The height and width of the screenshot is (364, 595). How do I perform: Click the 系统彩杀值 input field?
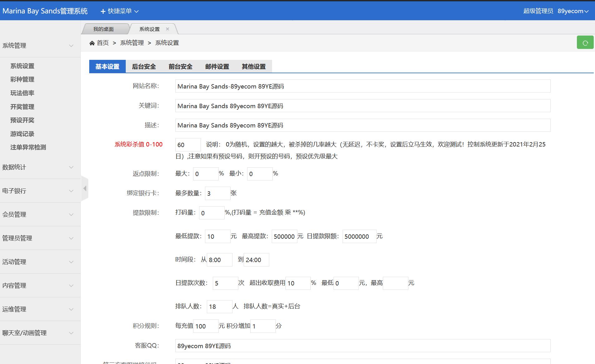point(188,145)
